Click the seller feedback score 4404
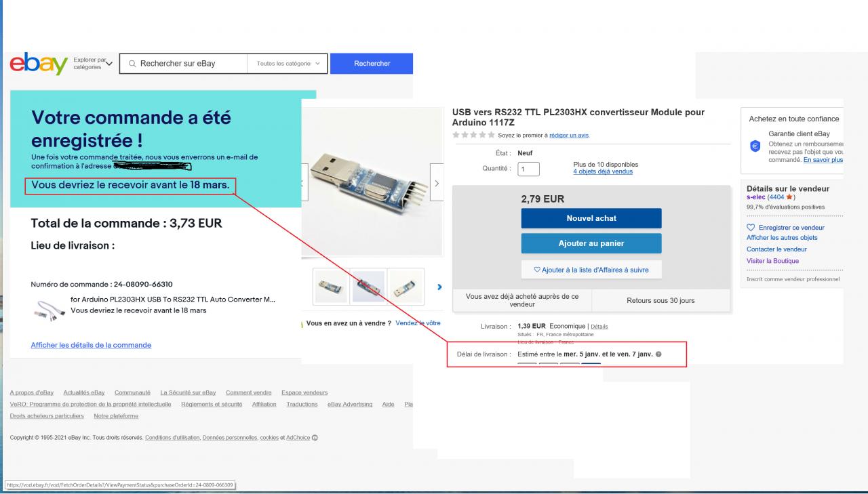The height and width of the screenshot is (494, 868). [x=778, y=197]
